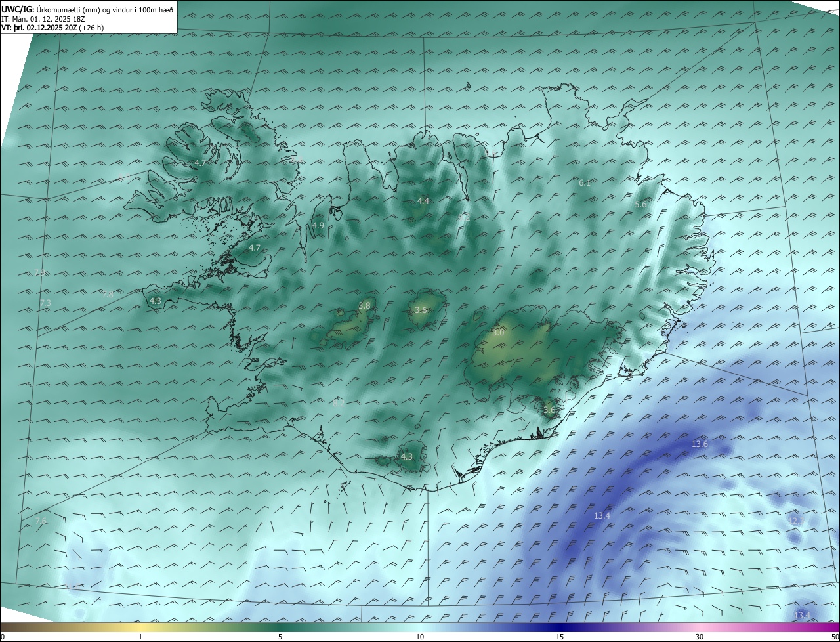Screen dimensions: 840x642
Task: Click the 4.3 label at Snæfellsnes peninsula tip
Action: pos(156,301)
